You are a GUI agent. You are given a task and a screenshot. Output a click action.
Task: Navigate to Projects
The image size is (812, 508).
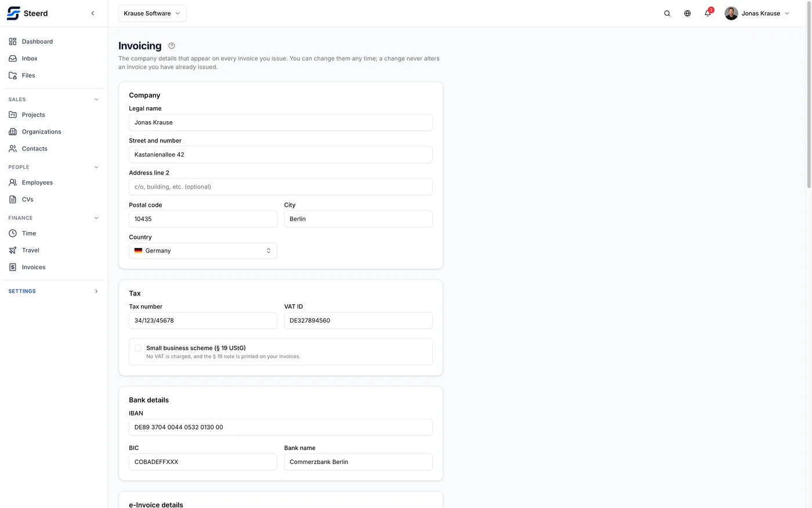tap(53, 115)
